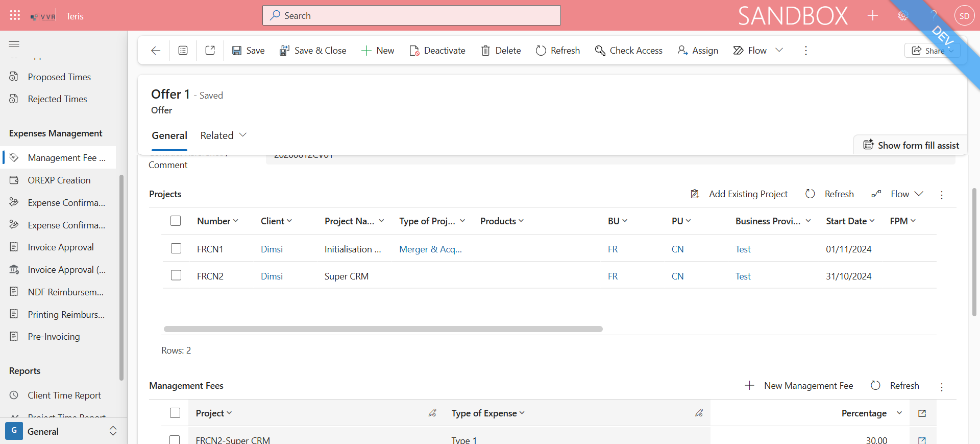Show form fill assist
Image resolution: width=980 pixels, height=444 pixels.
click(x=911, y=145)
